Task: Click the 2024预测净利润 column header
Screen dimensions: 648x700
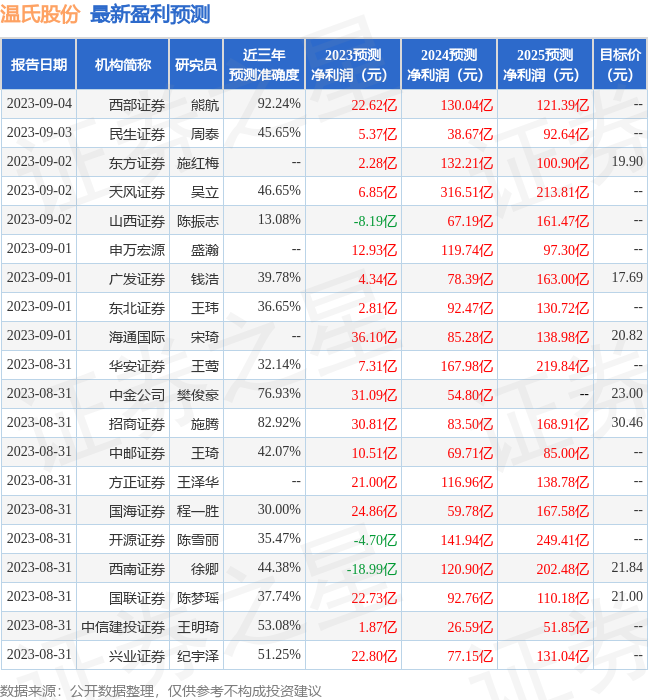Action: [449, 65]
